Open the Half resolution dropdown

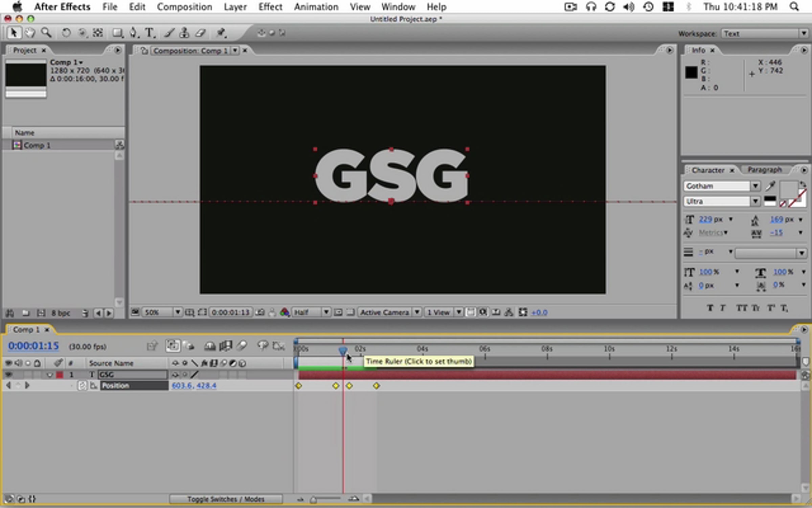(x=311, y=312)
